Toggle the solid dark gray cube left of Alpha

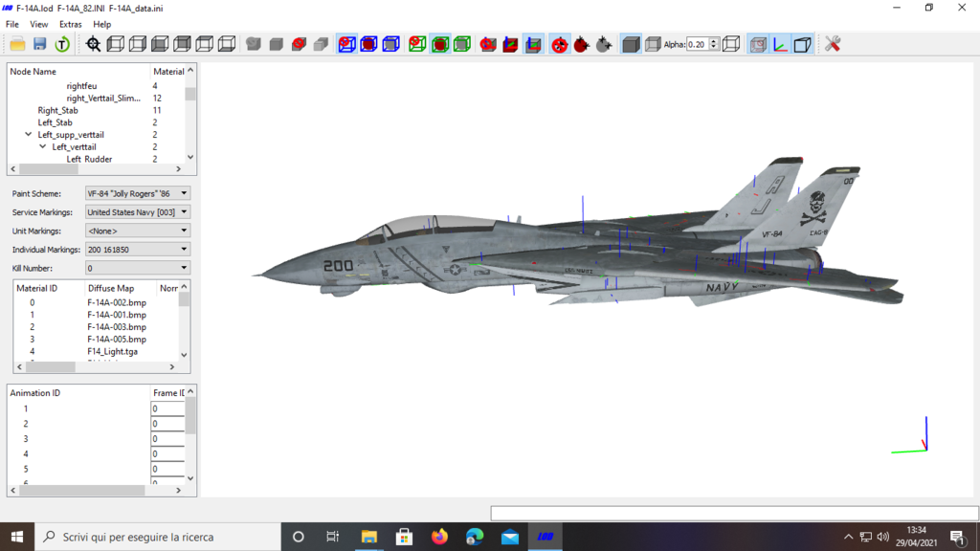[631, 44]
